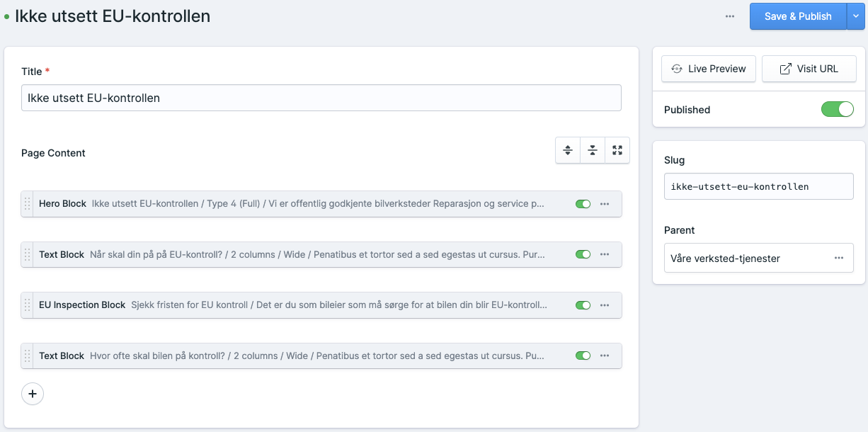The width and height of the screenshot is (868, 432).
Task: Grab the Hero Block drag handle
Action: pyautogui.click(x=28, y=204)
